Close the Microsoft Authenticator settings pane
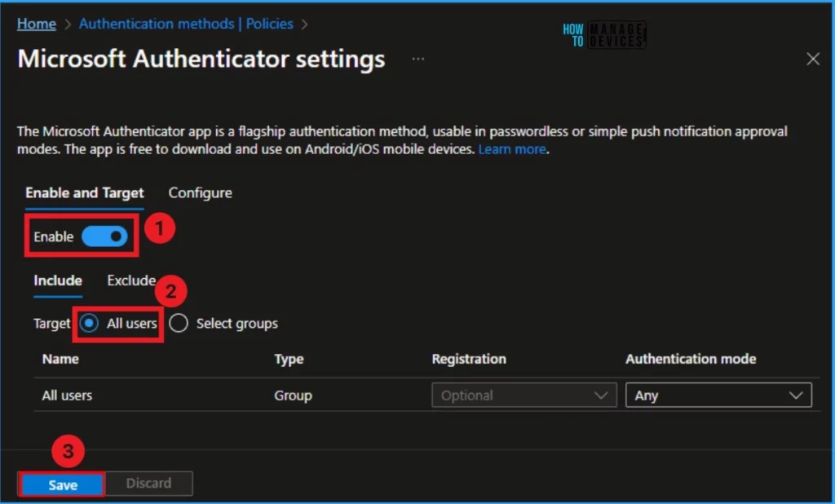Screen dimensions: 835x504 click(813, 59)
